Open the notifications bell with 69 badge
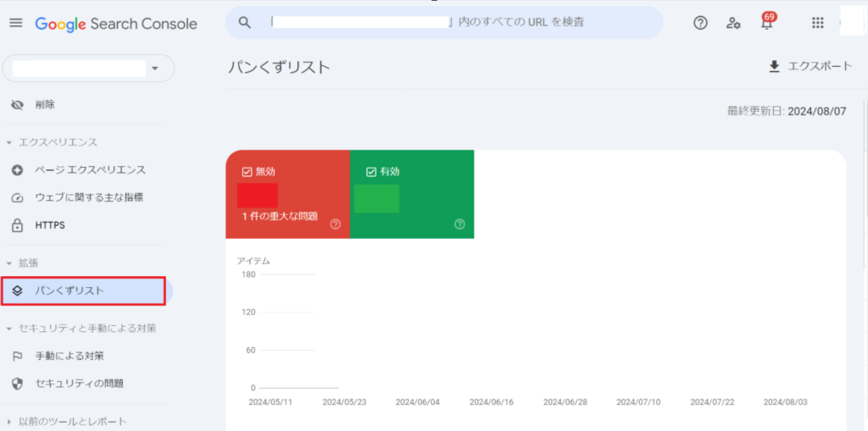 [x=767, y=23]
